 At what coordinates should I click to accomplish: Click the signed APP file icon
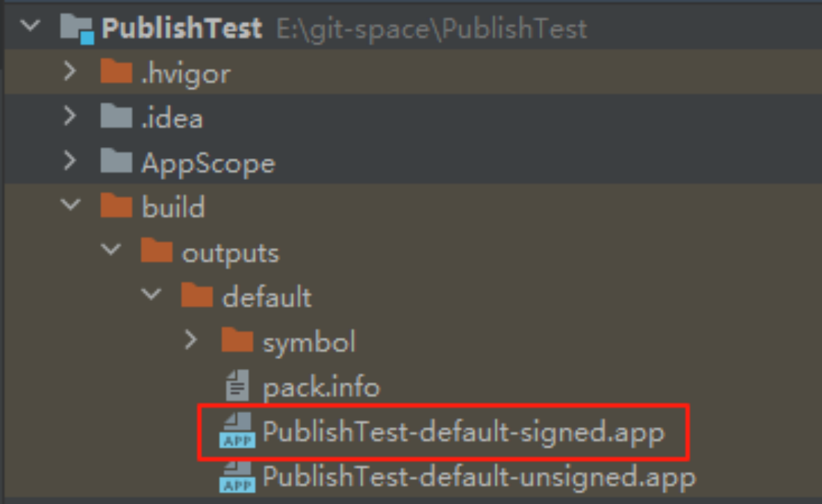237,431
